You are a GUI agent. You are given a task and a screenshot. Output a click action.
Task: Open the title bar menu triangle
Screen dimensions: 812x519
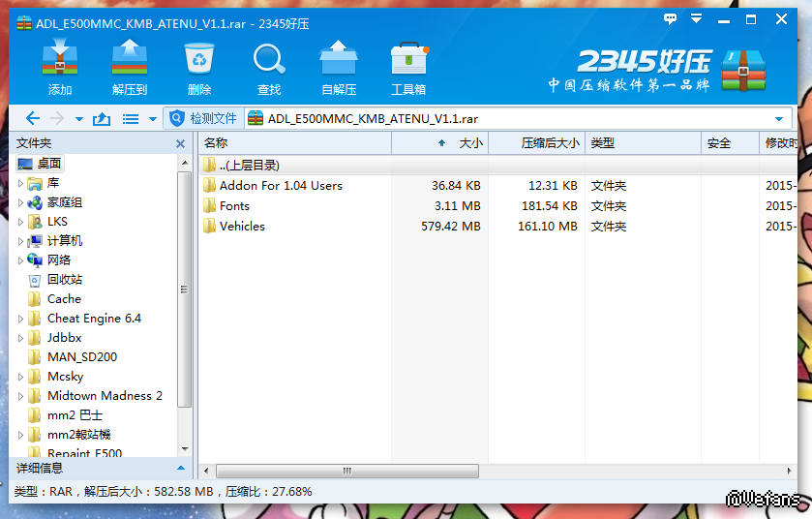[697, 19]
